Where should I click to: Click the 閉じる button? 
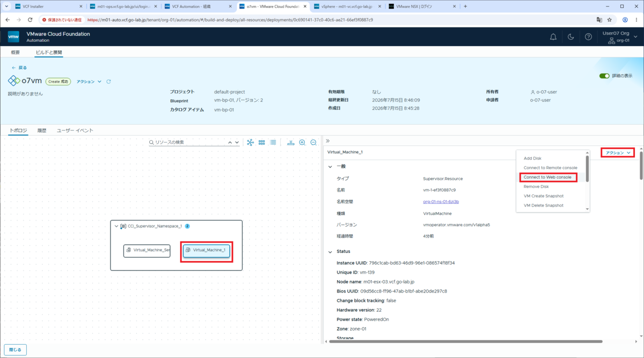16,349
